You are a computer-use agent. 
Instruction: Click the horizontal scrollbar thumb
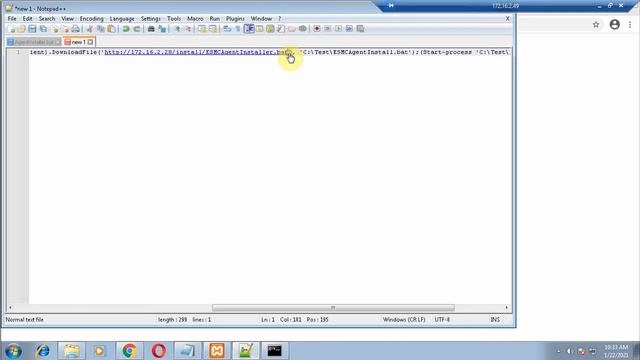coord(333,308)
